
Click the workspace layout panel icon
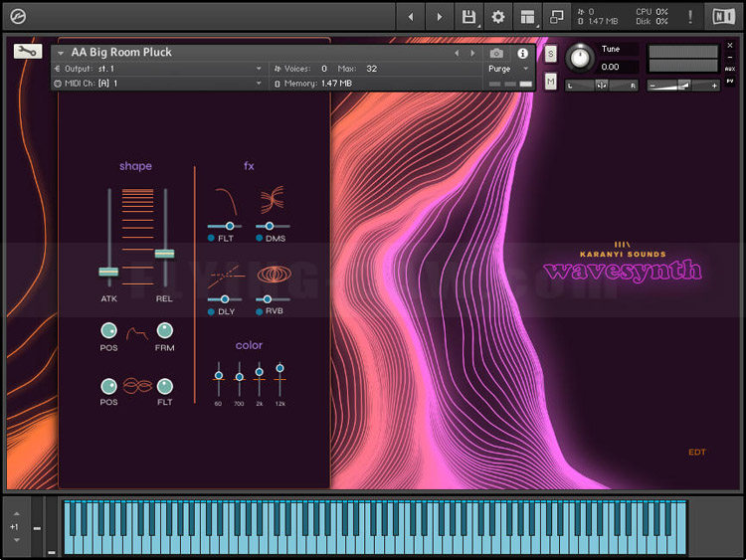click(x=527, y=17)
